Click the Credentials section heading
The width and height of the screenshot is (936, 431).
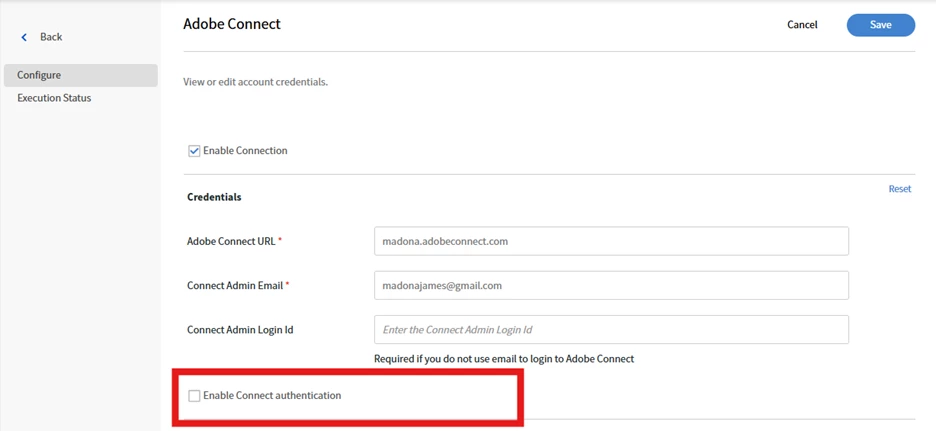pos(214,197)
